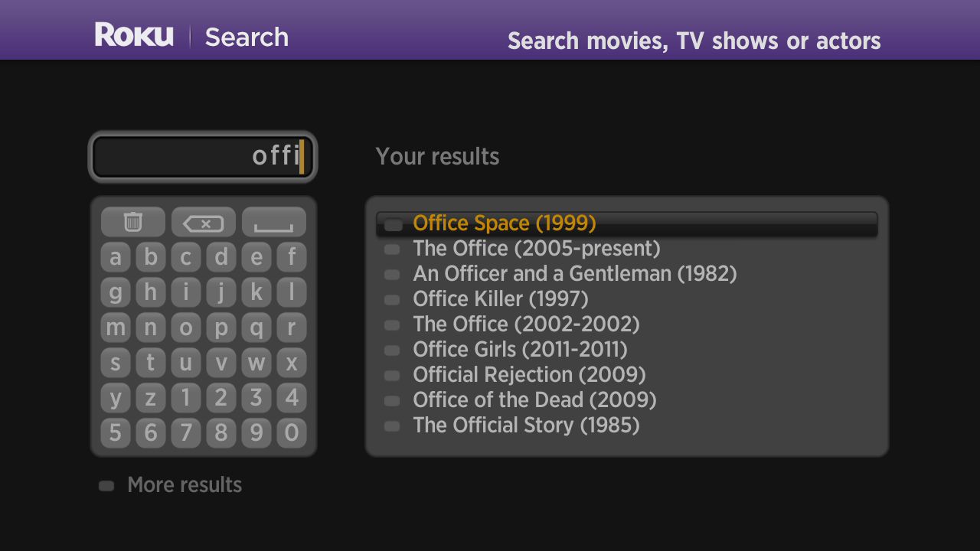
Task: Open Official Rejection (2009) result
Action: coord(529,375)
